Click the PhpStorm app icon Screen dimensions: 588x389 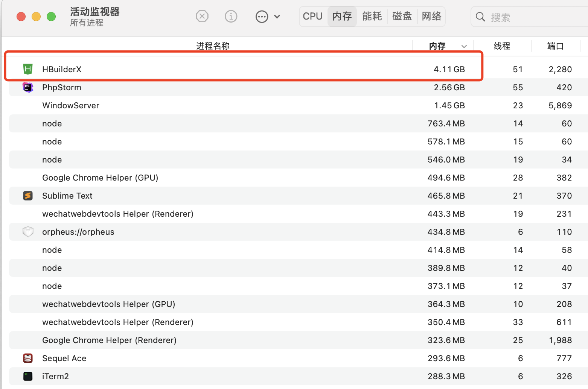(x=28, y=87)
